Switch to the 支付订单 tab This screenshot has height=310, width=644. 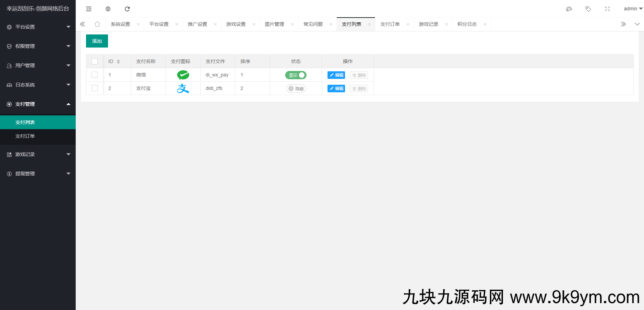390,24
